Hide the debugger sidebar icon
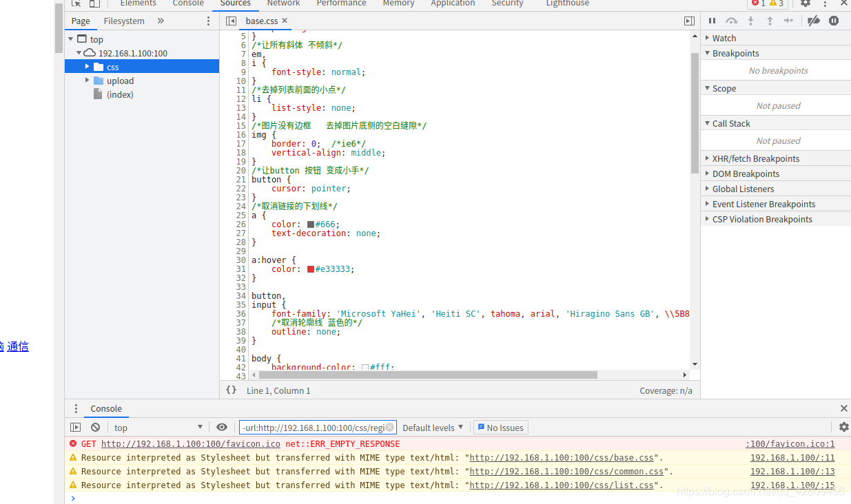The width and height of the screenshot is (851, 504). point(689,21)
